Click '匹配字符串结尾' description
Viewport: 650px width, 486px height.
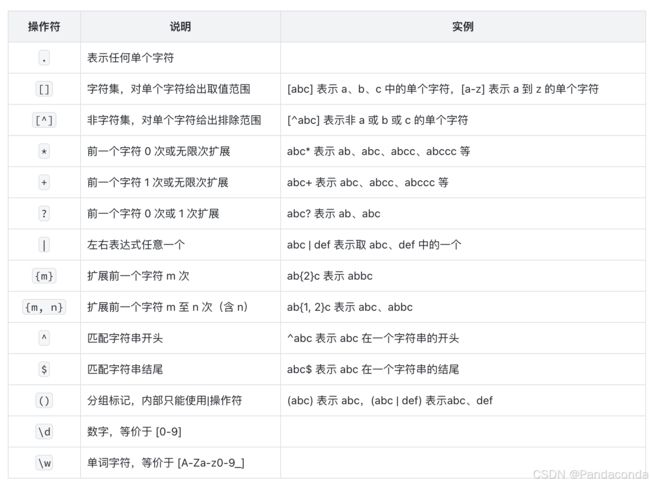pyautogui.click(x=125, y=369)
